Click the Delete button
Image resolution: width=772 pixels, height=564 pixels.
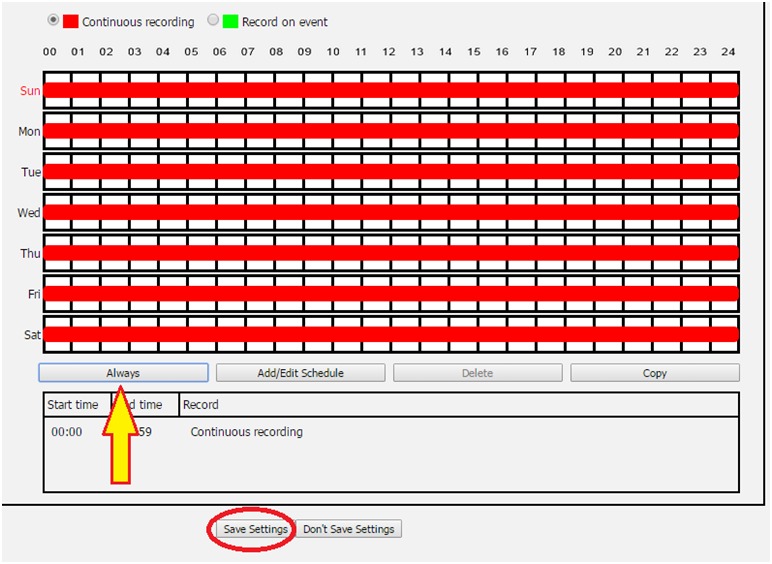(x=477, y=373)
